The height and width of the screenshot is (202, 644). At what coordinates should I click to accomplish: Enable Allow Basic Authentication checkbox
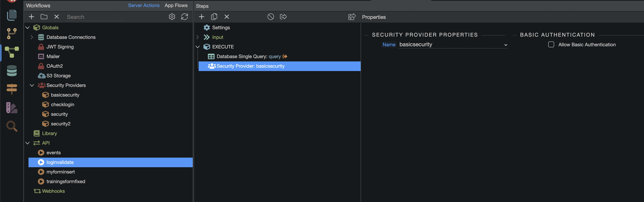551,45
